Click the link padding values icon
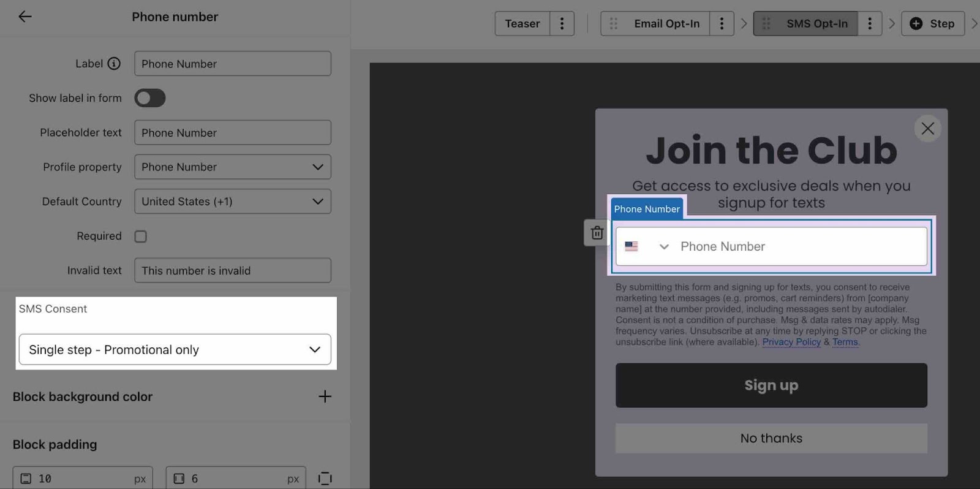This screenshot has height=489, width=980. pos(325,479)
